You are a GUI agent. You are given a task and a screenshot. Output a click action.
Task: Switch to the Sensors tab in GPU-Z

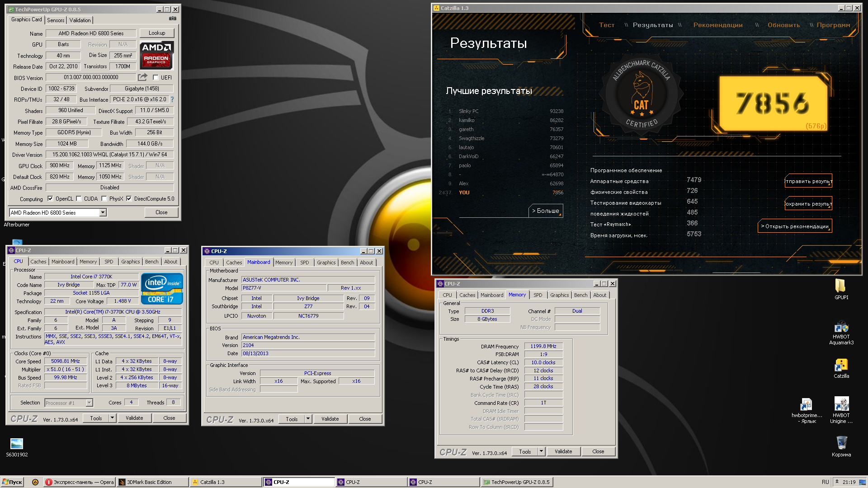[56, 20]
